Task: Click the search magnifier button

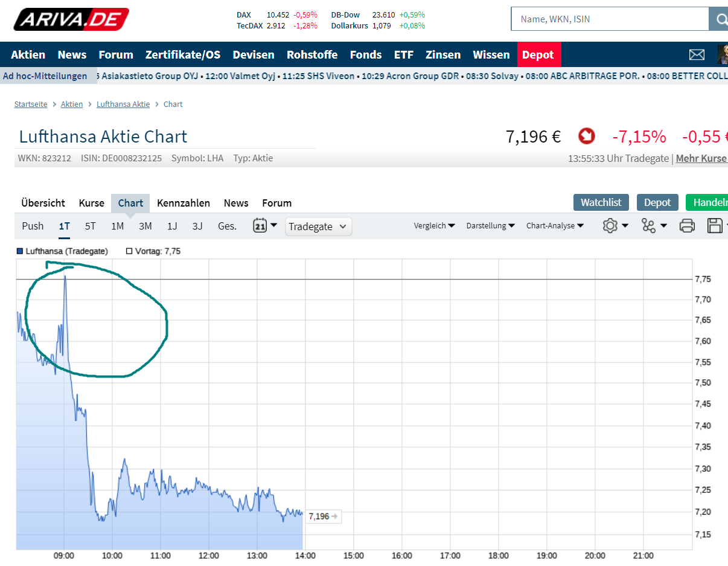Action: [719, 19]
